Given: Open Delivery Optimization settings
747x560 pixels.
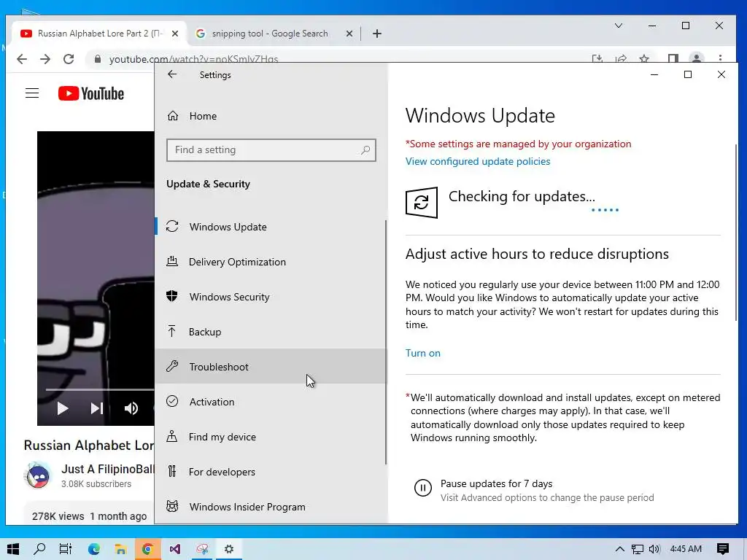Looking at the screenshot, I should click(271, 262).
